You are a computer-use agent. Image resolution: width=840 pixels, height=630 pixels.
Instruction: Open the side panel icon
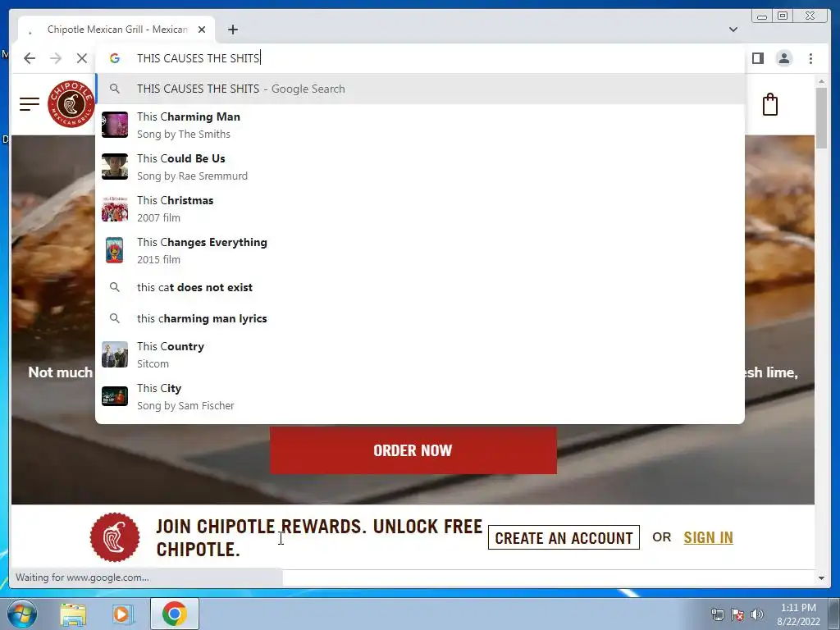coord(757,58)
